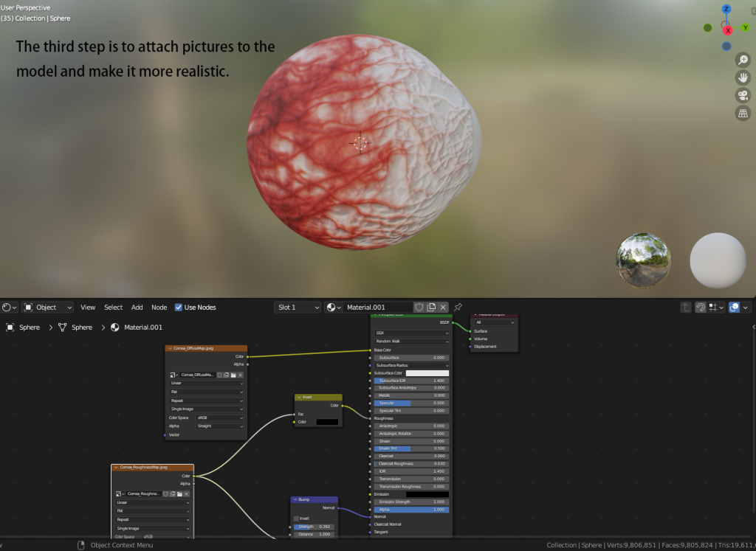Adjust the Bump Strength slider
The height and width of the screenshot is (551, 756).
[313, 527]
